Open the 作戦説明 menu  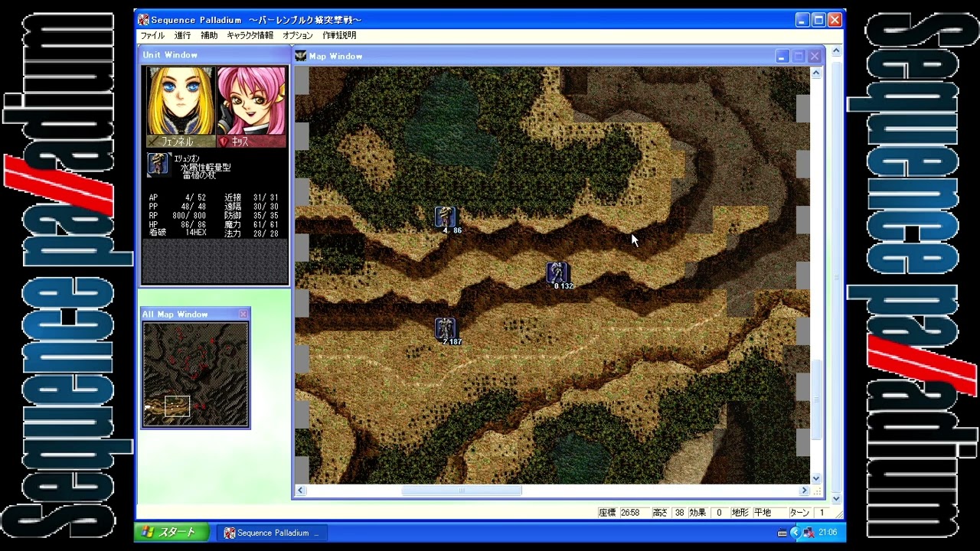click(339, 35)
